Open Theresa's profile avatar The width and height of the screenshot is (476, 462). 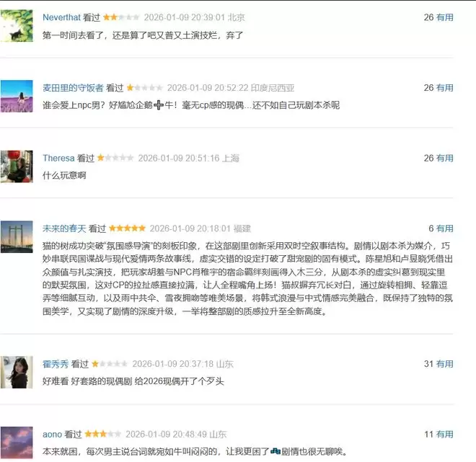click(17, 166)
